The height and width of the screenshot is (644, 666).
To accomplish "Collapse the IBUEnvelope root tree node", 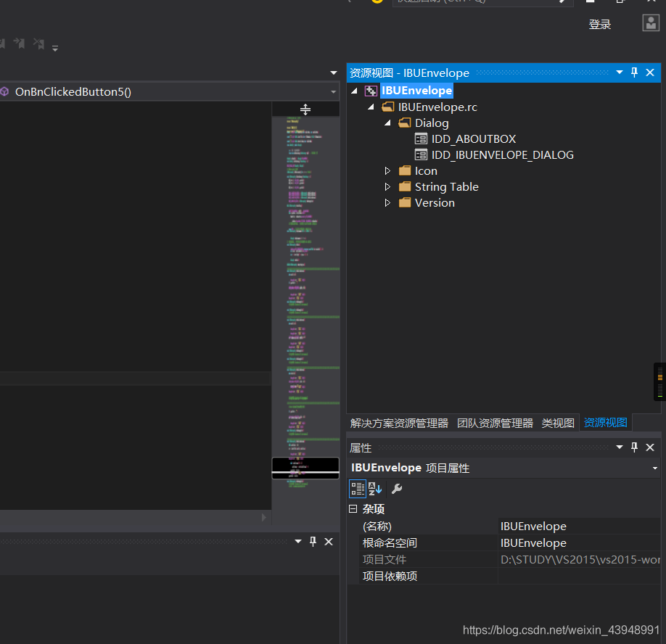I will 354,91.
